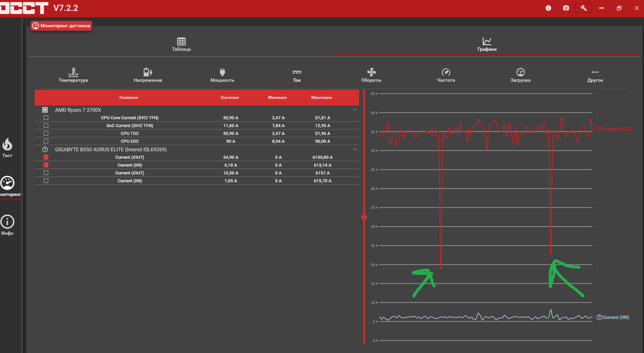Switch to the Графики tab
The height and width of the screenshot is (353, 644).
(x=487, y=45)
